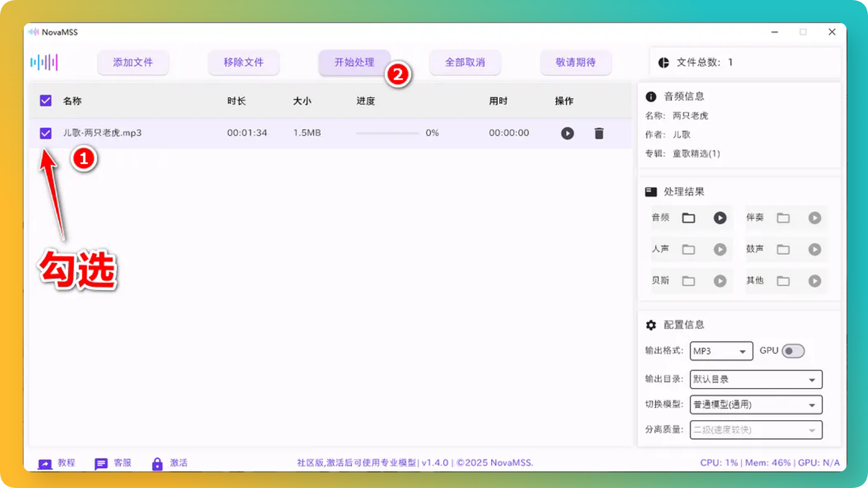This screenshot has height=488, width=868.
Task: Toggle the select-all checkbox in header
Action: (x=46, y=101)
